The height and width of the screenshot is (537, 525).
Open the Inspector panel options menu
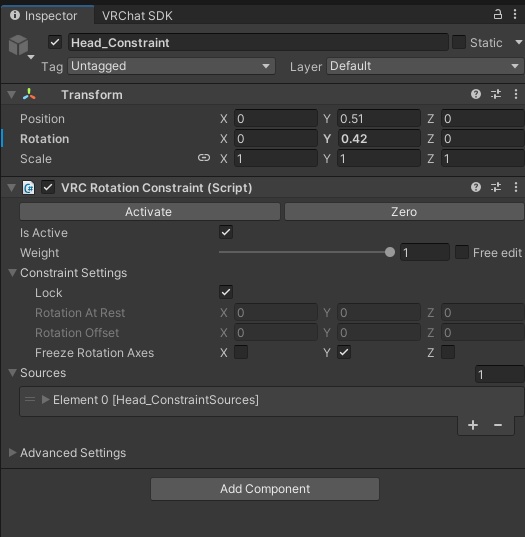tap(515, 14)
